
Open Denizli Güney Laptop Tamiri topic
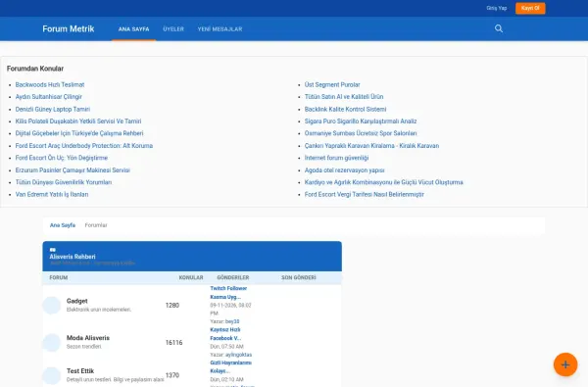coord(53,109)
